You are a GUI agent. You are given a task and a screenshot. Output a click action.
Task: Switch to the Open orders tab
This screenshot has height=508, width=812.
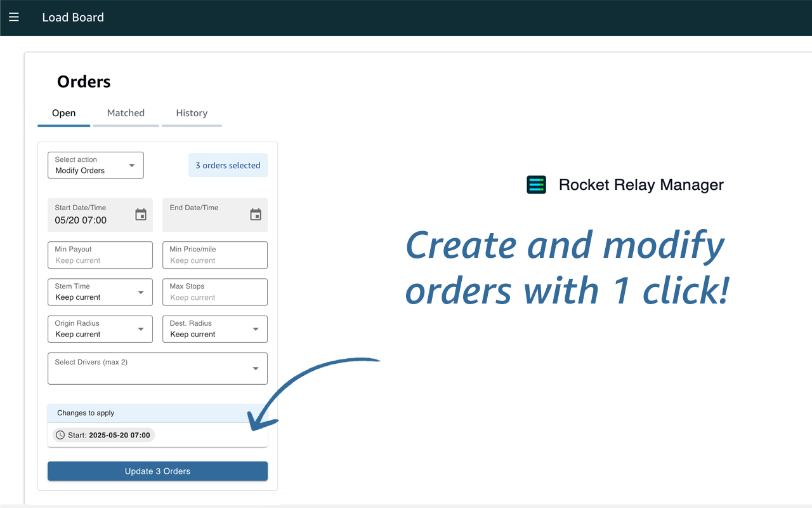pos(63,113)
